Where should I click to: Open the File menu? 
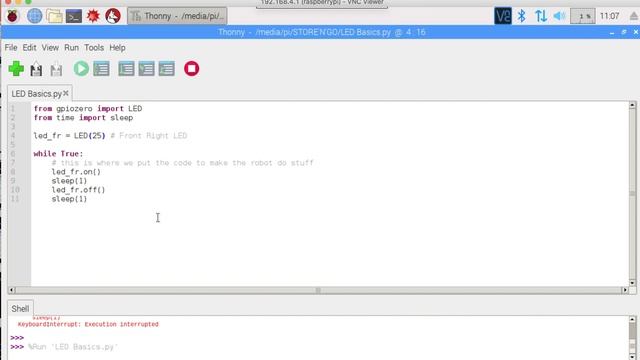tap(11, 48)
